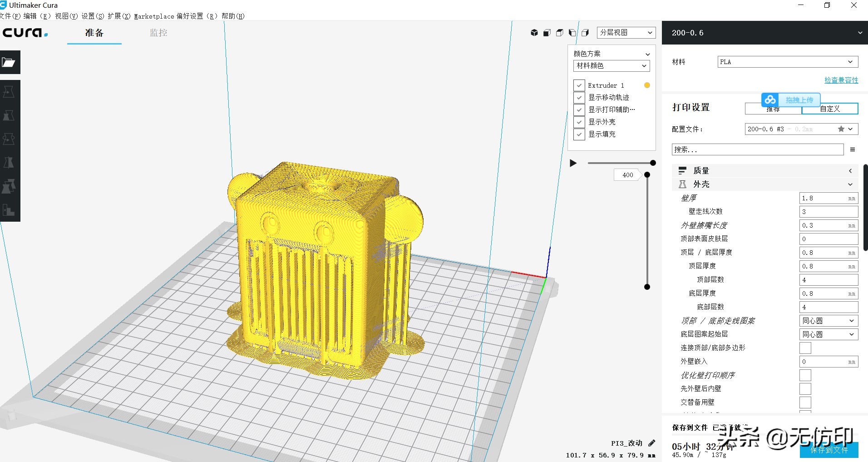The width and height of the screenshot is (868, 462).
Task: Select the Rotate tool in left toolbar
Action: coord(9,139)
